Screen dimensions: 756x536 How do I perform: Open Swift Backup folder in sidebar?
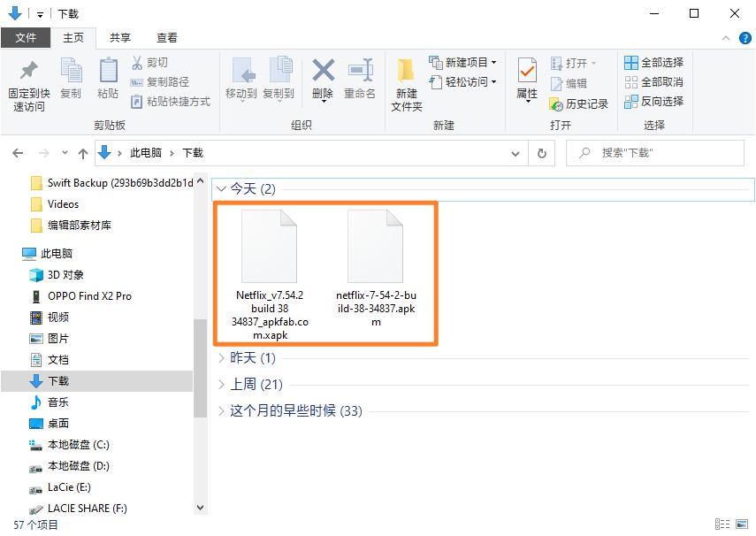(111, 183)
